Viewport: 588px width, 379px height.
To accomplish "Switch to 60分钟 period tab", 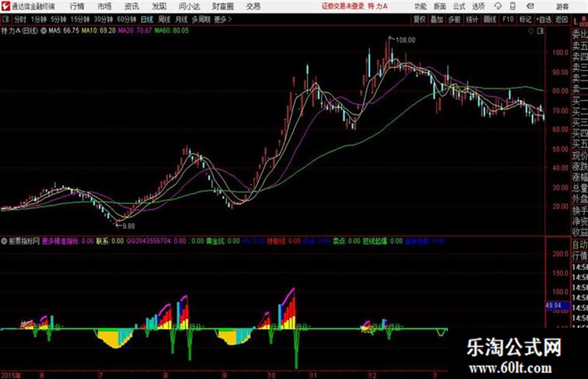I will (126, 19).
